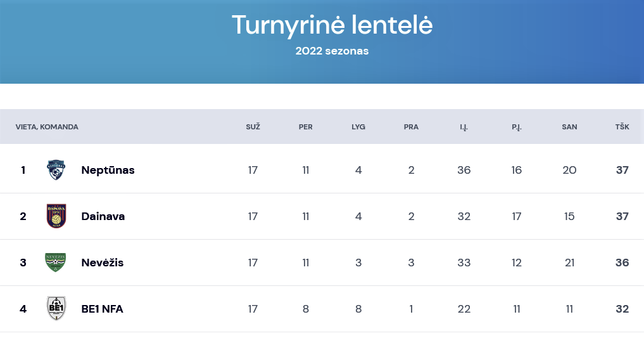
Task: Click Neptūnas points total 37
Action: point(622,170)
